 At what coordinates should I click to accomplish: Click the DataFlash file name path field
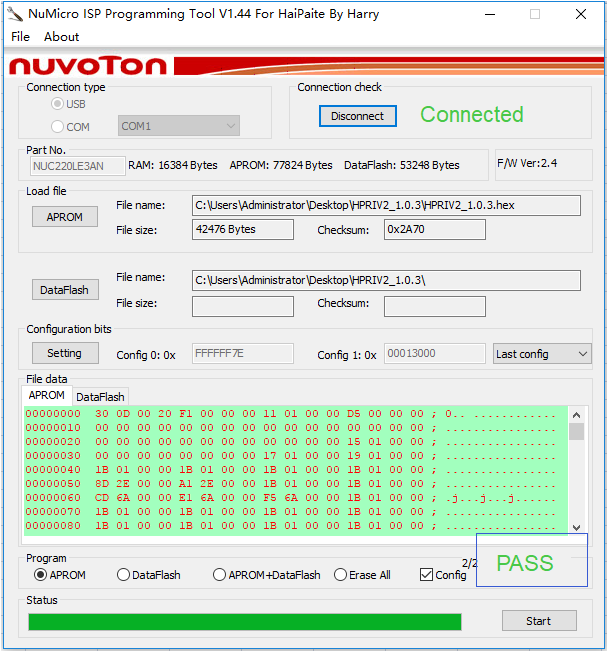386,280
